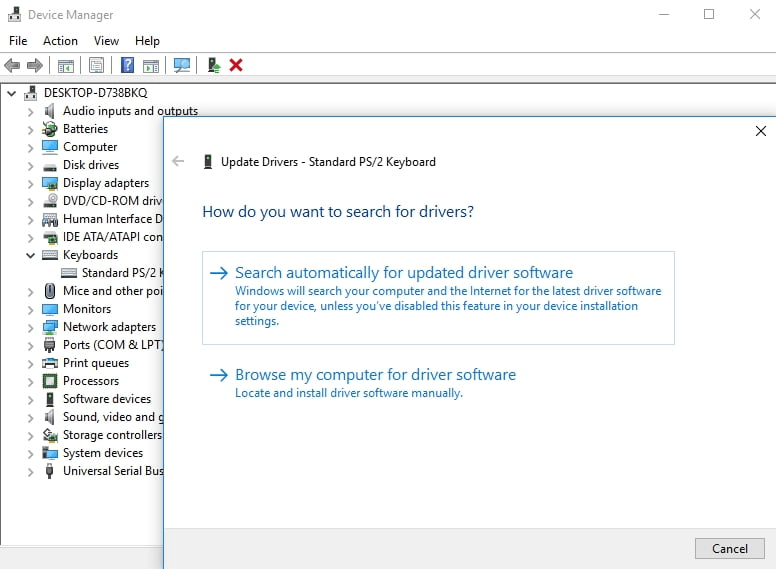Open the File menu
This screenshot has width=776, height=569.
[18, 41]
